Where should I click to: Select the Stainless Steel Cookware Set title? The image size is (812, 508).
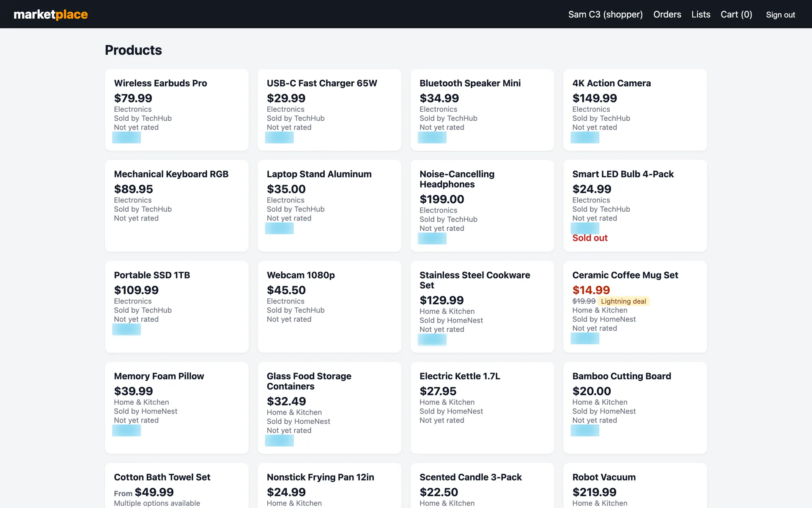coord(475,280)
